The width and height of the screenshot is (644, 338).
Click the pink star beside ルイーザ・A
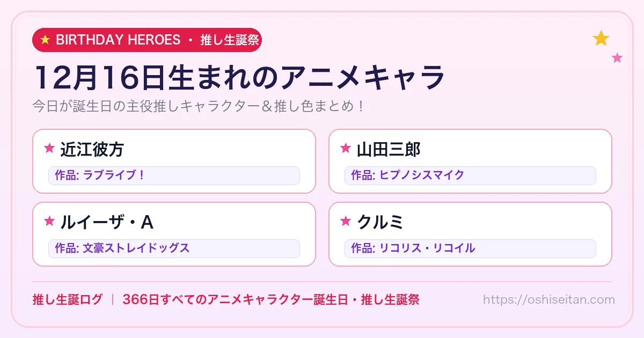[x=49, y=221]
